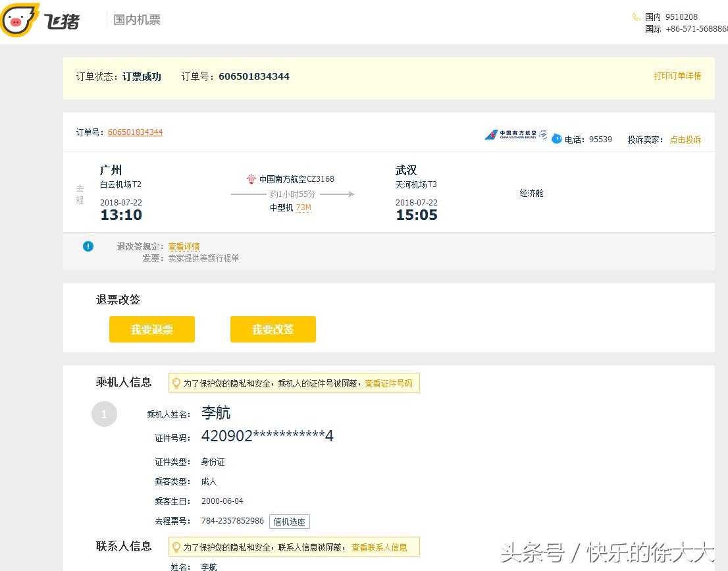Screen dimensions: 728x571
Task: Open the 73M aircraft type link
Action: 303,207
